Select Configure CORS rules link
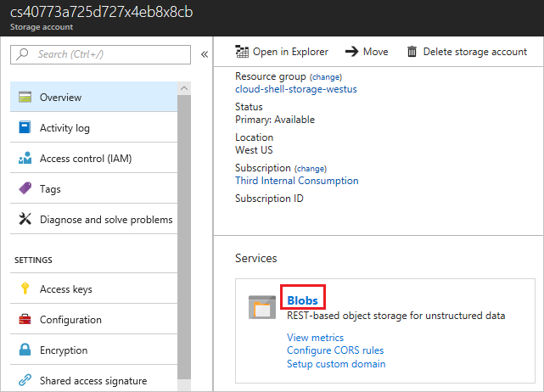 coord(335,350)
